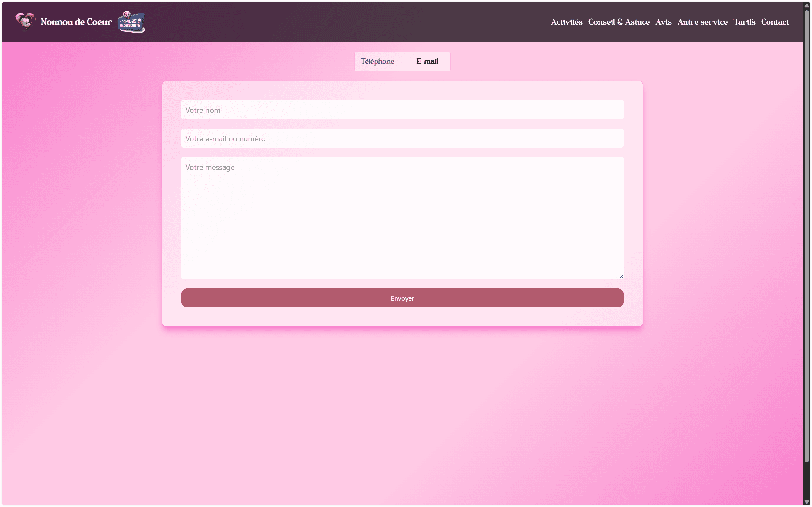The width and height of the screenshot is (812, 507).
Task: Open the Contact navigation link
Action: pos(775,22)
